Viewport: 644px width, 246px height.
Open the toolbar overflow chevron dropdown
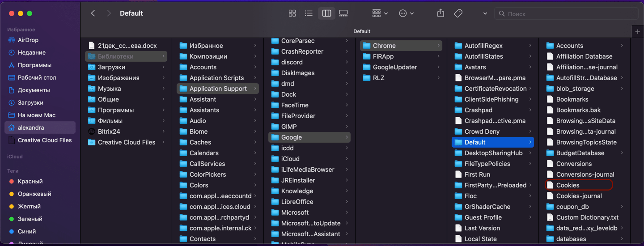tap(485, 13)
